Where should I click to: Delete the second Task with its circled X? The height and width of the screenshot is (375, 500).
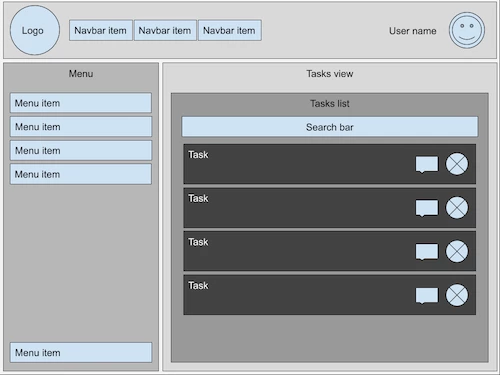click(x=457, y=208)
